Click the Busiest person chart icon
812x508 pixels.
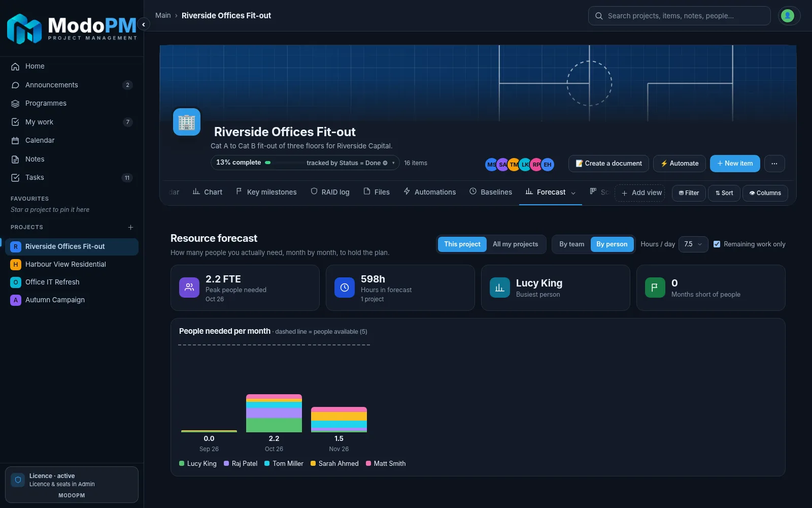pos(500,288)
